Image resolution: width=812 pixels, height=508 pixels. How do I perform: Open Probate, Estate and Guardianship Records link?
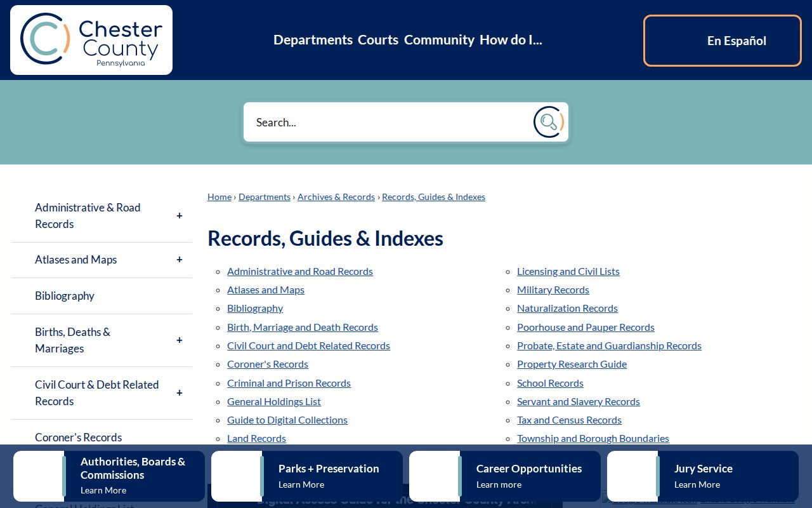(x=609, y=345)
